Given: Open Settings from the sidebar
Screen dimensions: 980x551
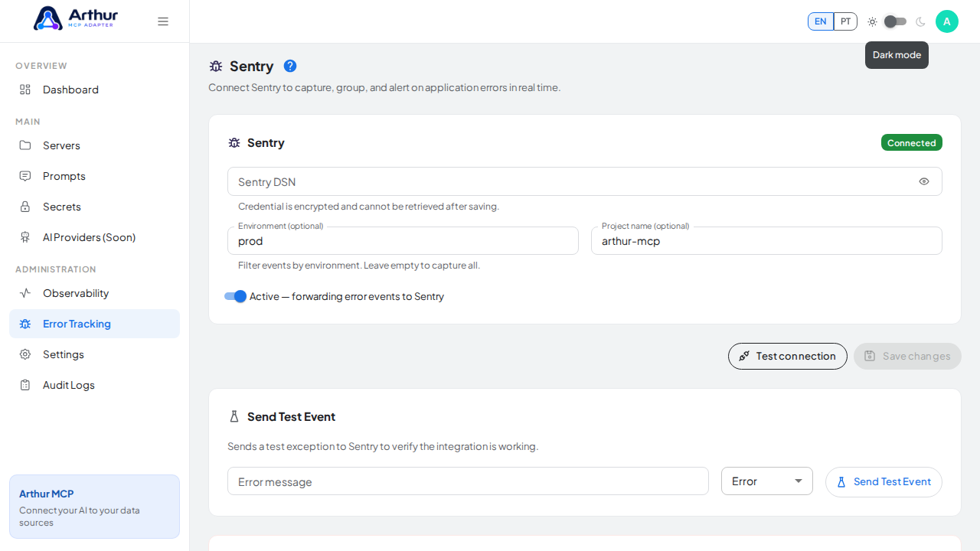Looking at the screenshot, I should click(x=94, y=354).
